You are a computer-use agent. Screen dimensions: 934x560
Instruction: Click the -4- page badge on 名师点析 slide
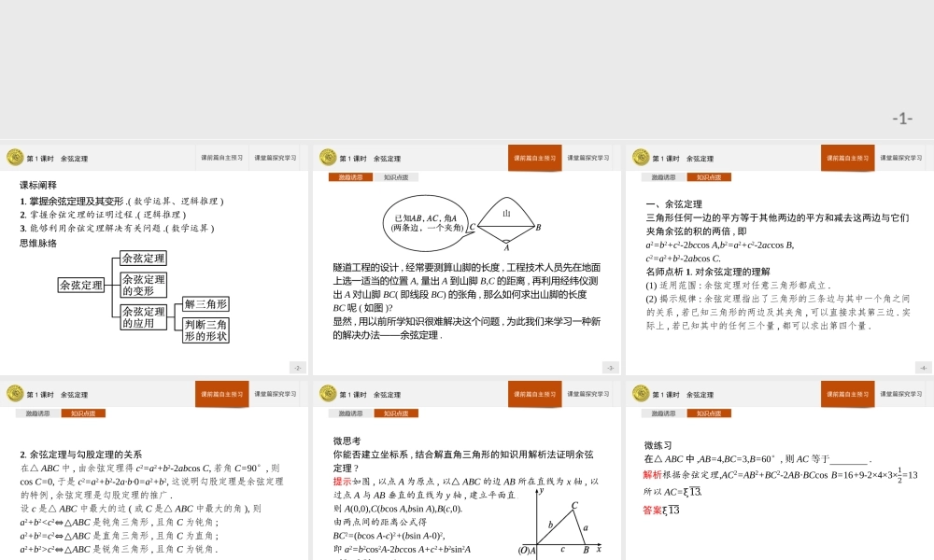923,368
